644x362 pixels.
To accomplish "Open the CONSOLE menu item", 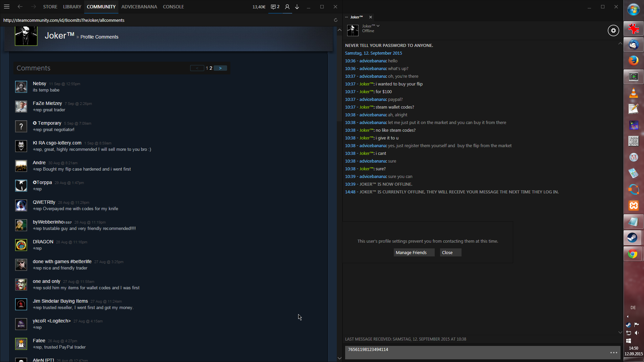I will (173, 7).
